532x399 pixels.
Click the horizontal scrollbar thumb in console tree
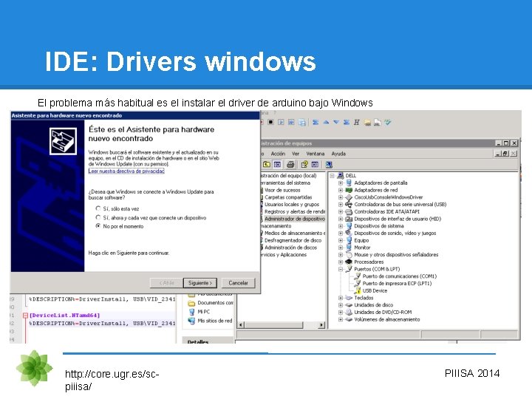tap(273, 325)
